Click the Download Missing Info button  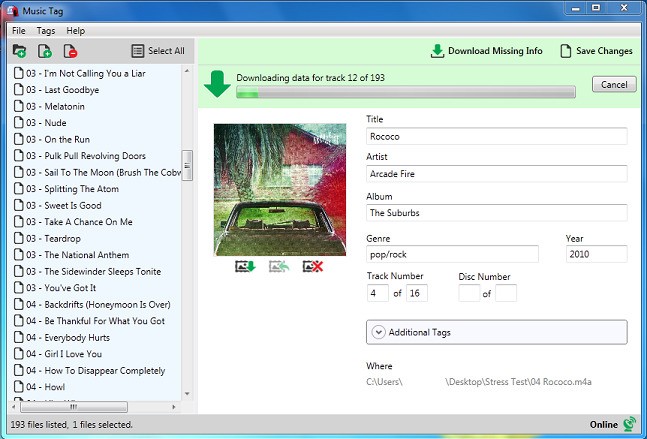[485, 51]
